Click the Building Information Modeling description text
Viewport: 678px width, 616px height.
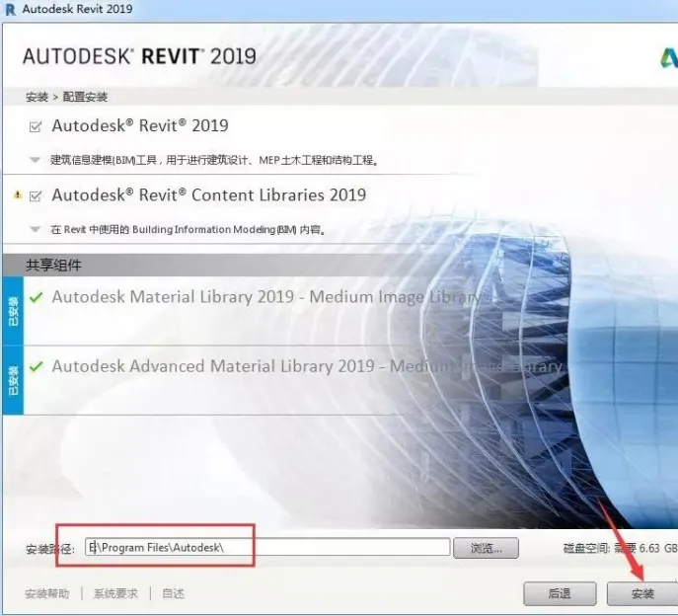click(188, 229)
